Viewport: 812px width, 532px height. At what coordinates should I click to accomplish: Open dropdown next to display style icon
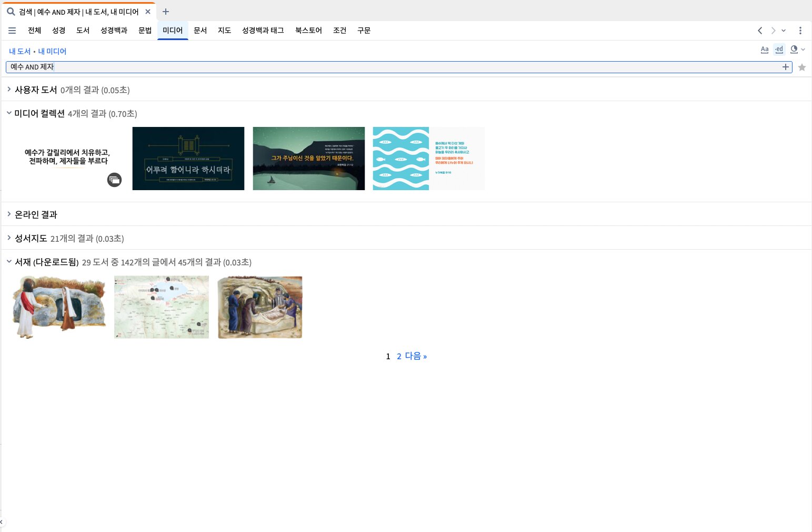click(x=803, y=50)
